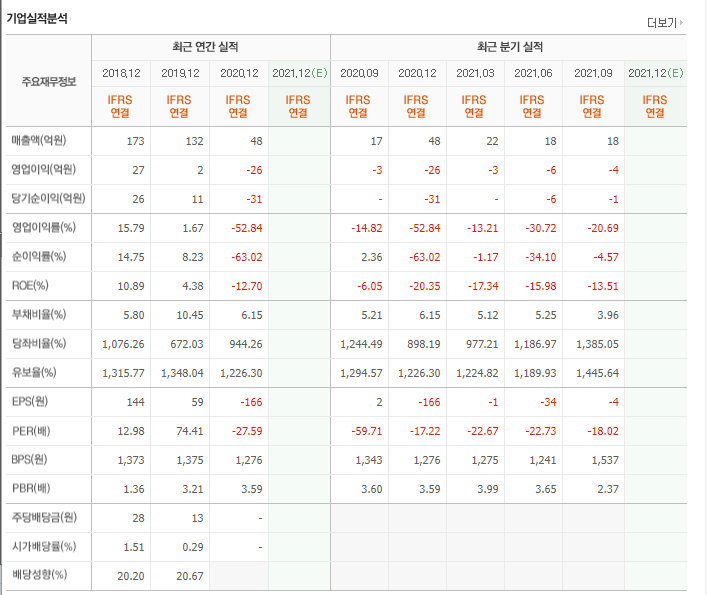The image size is (707, 595).
Task: Click the 132 revenue value for 2019.12
Action: 194,141
